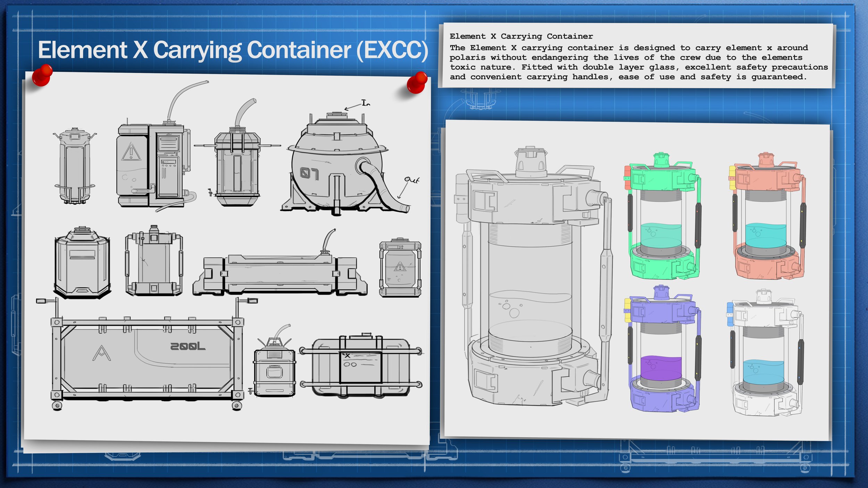Click the Element X description text note
Image resolution: width=868 pixels, height=488 pixels.
(638, 56)
